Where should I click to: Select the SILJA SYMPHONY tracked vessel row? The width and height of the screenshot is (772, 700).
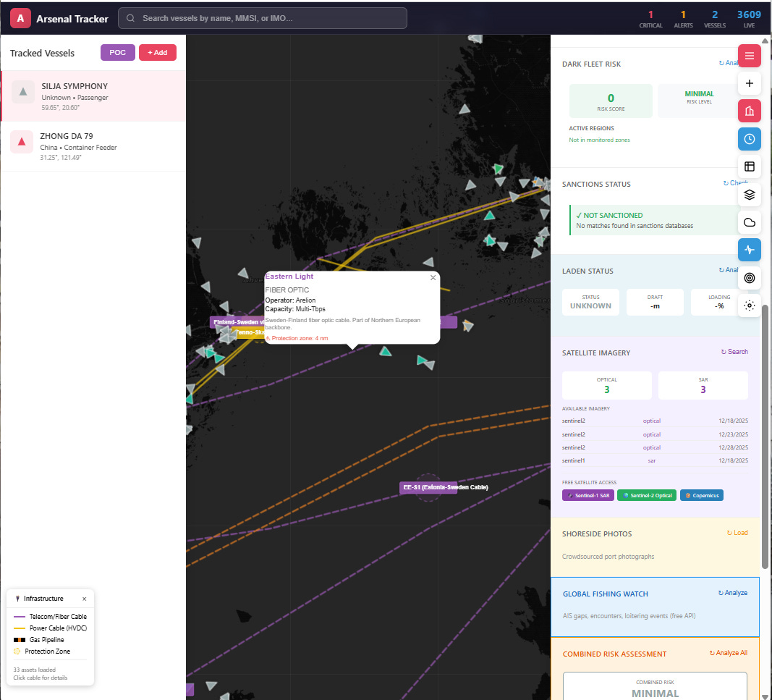click(x=93, y=96)
